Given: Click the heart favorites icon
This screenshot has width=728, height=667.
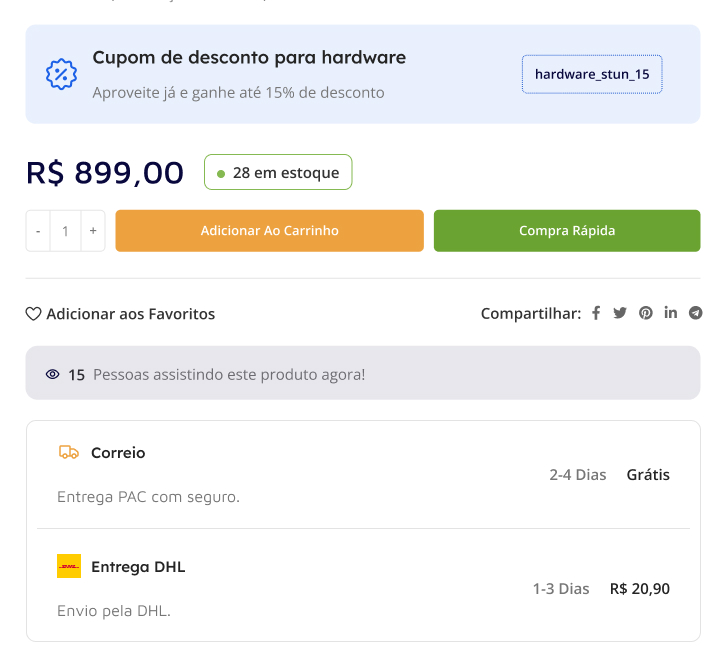Looking at the screenshot, I should pyautogui.click(x=34, y=314).
